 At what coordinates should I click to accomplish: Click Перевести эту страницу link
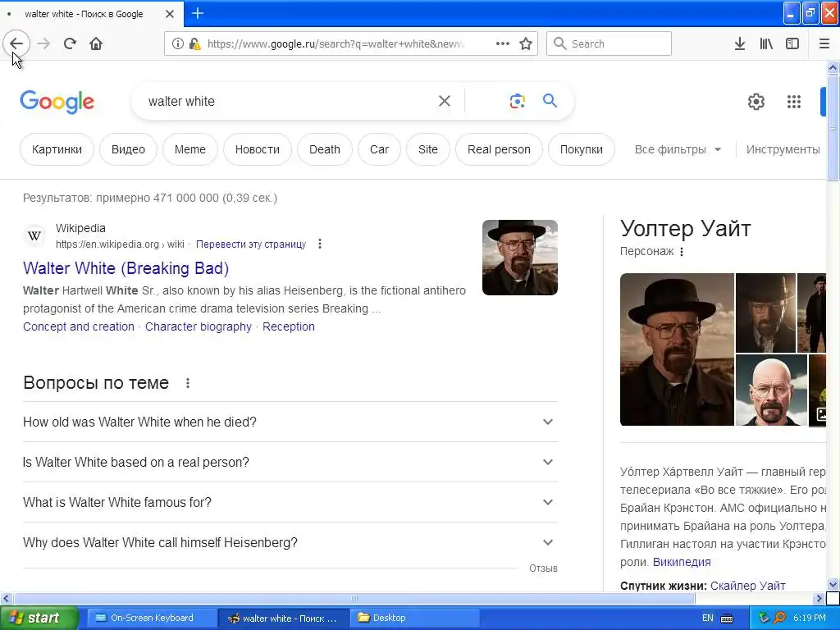point(251,244)
